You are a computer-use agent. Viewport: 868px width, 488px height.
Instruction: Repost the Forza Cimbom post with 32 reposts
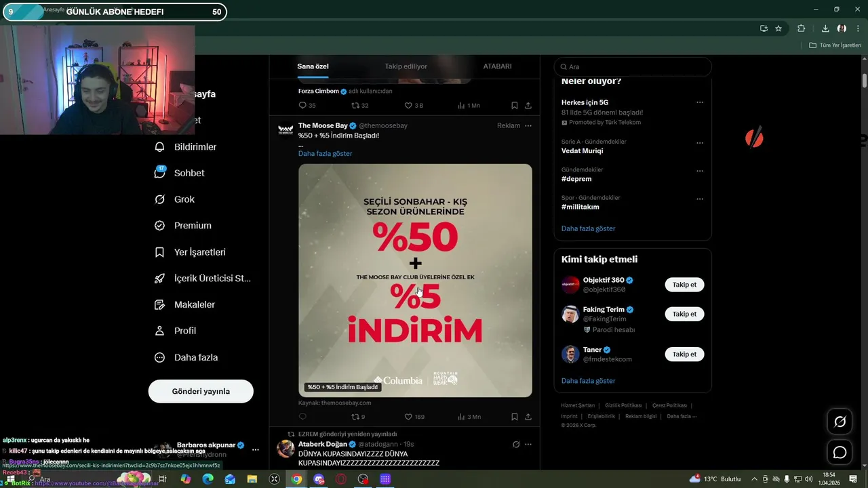[359, 106]
